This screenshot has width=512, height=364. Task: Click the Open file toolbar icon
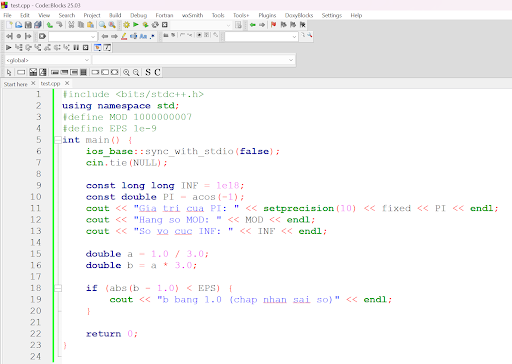pos(19,25)
